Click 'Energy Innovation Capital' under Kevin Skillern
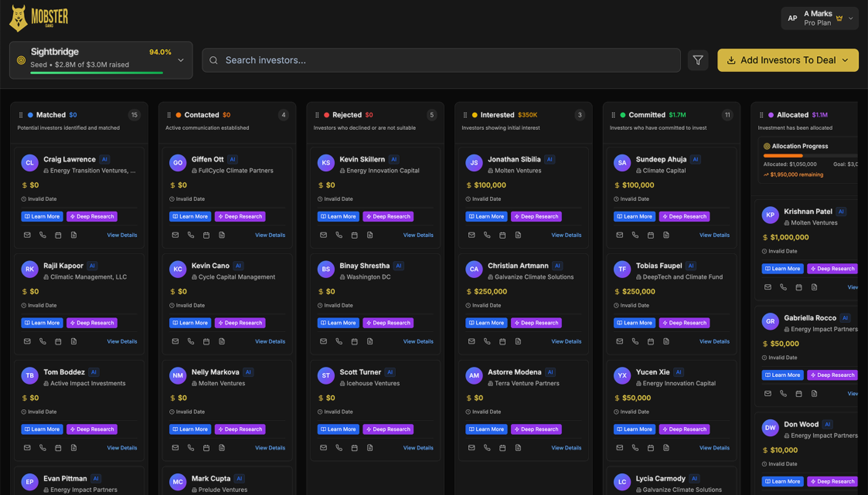The height and width of the screenshot is (495, 868). (383, 171)
